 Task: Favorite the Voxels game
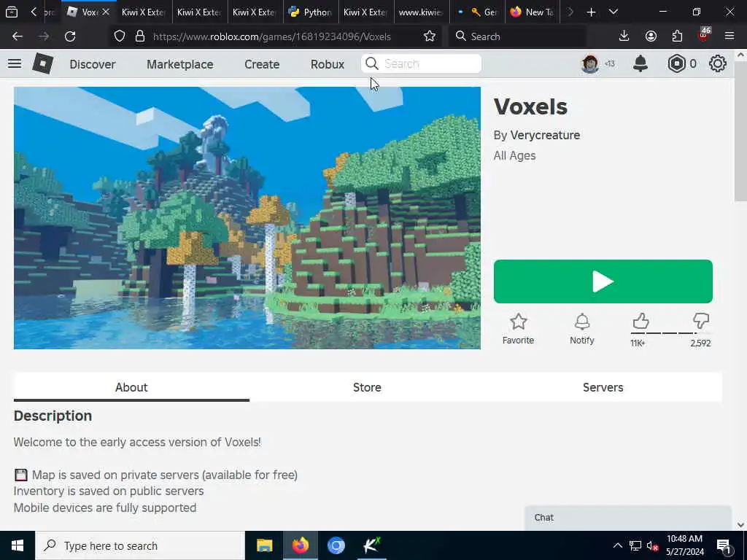tap(518, 329)
